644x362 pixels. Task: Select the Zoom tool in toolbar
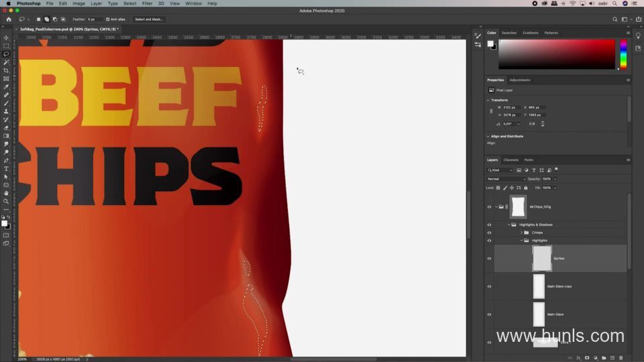pos(6,202)
